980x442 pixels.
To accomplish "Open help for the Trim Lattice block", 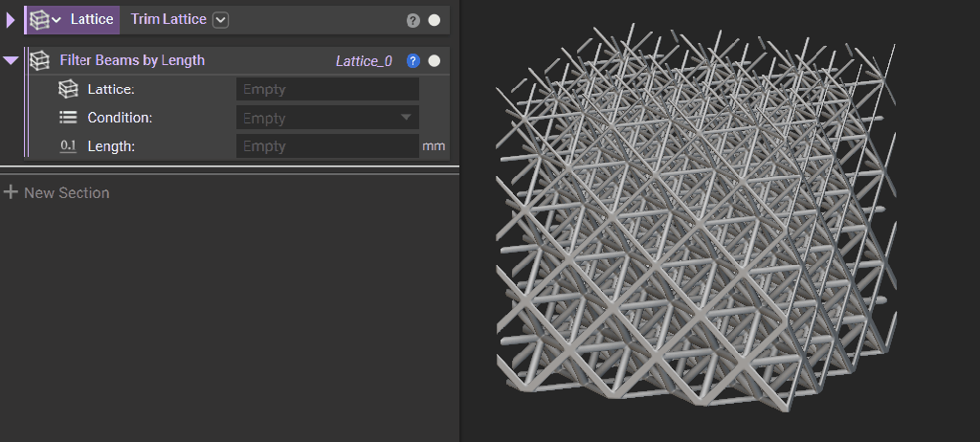I will click(x=412, y=21).
